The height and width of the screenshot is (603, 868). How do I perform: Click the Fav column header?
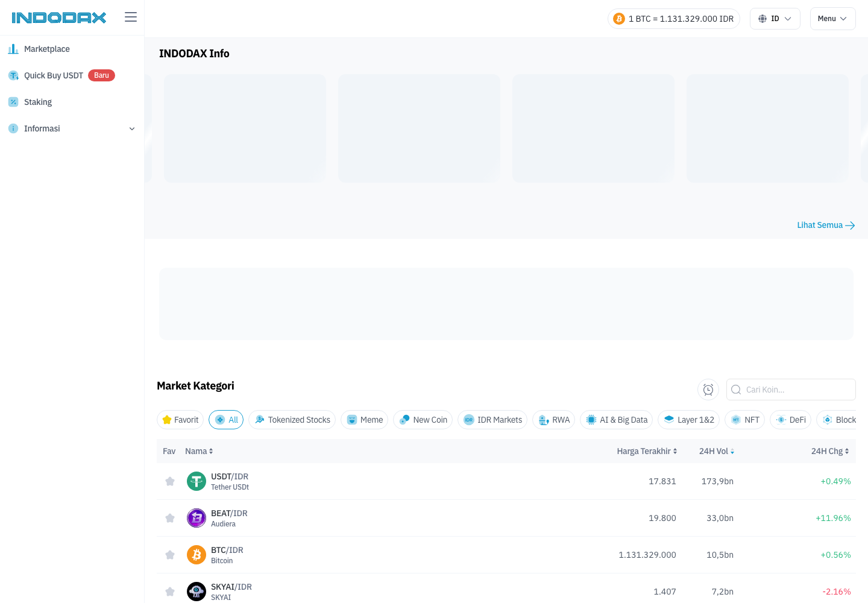169,451
